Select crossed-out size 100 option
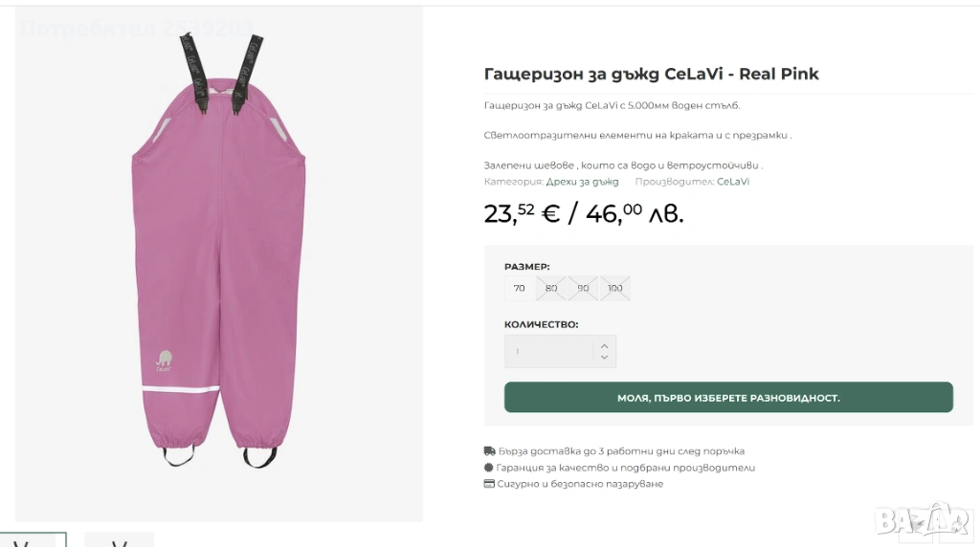Viewport: 980px width, 547px height. tap(615, 289)
